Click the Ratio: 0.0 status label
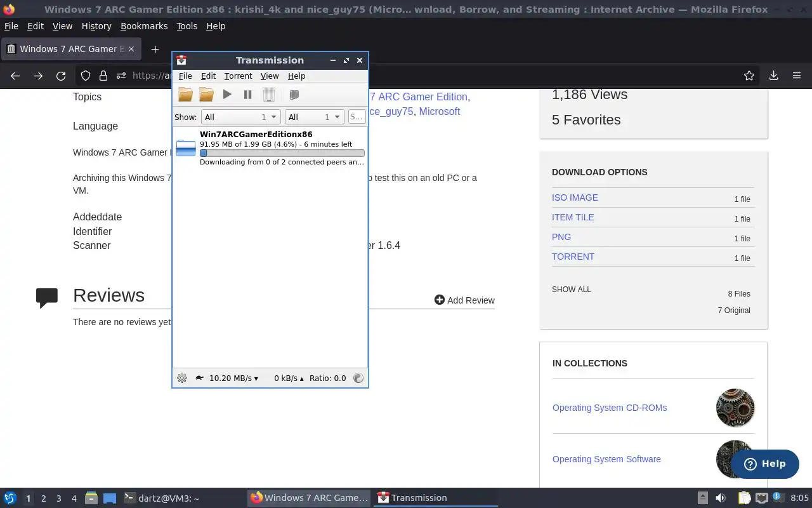 point(327,378)
